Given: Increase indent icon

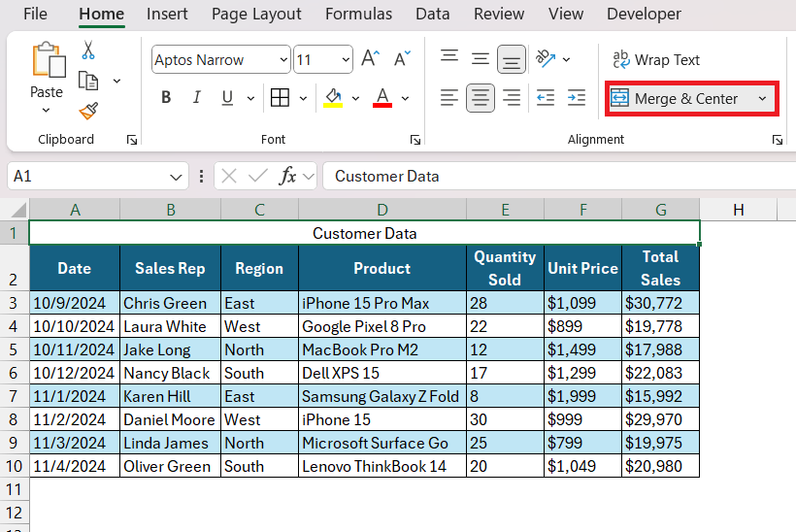Looking at the screenshot, I should click(x=577, y=97).
